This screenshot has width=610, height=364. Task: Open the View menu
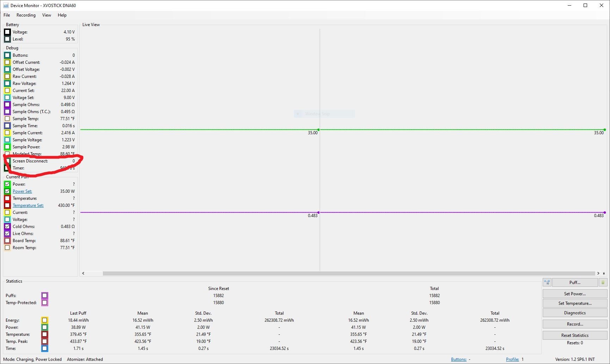tap(47, 15)
